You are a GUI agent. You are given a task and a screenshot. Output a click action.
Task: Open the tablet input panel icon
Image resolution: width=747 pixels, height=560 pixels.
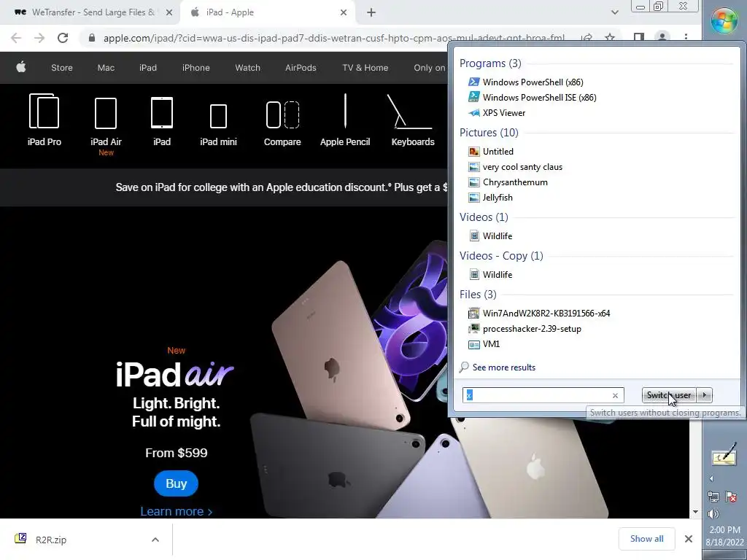[x=724, y=455]
